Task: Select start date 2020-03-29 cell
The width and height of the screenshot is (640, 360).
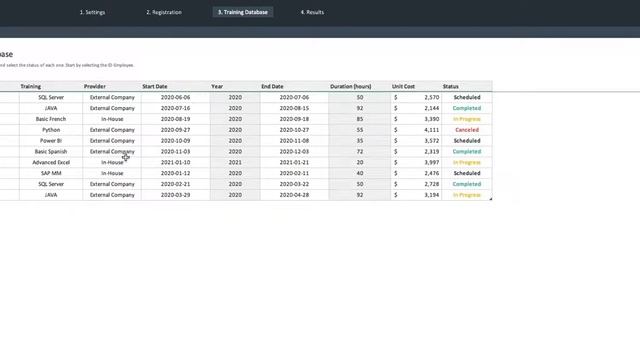Action: point(176,195)
